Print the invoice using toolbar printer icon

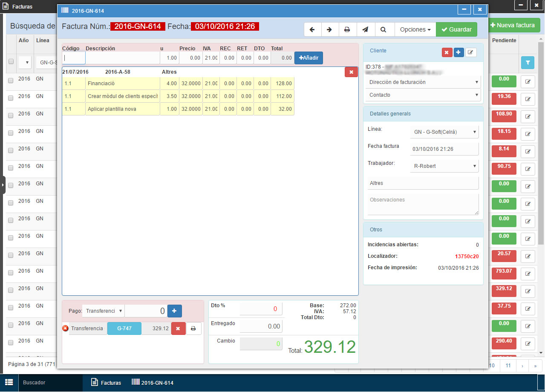point(347,29)
